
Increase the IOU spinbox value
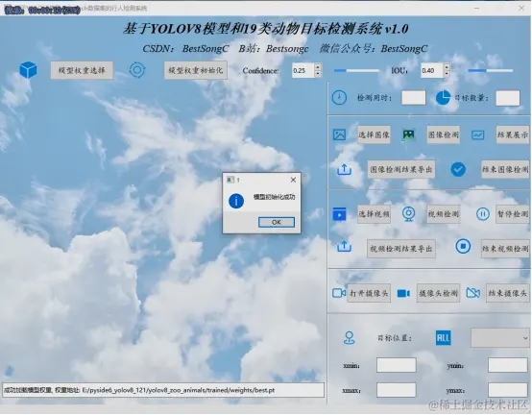tap(447, 67)
